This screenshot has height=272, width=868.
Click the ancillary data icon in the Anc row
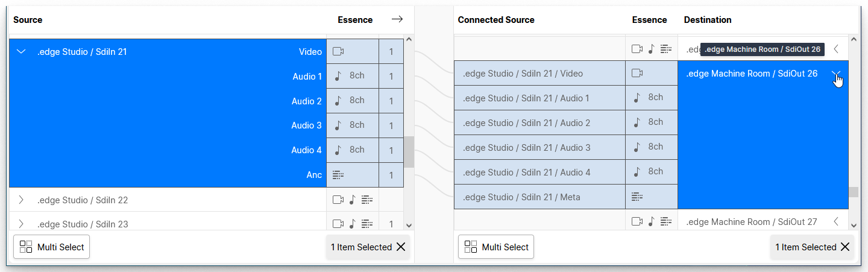(x=338, y=175)
